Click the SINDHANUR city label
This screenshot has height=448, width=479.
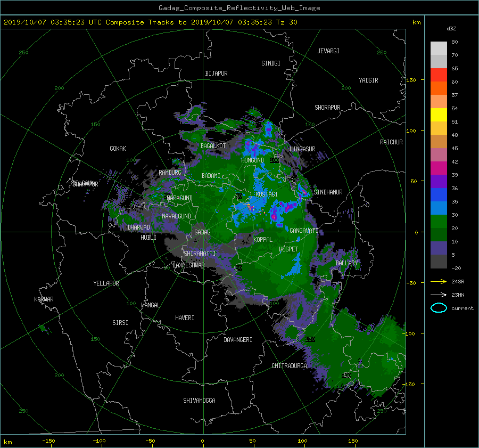click(x=328, y=192)
